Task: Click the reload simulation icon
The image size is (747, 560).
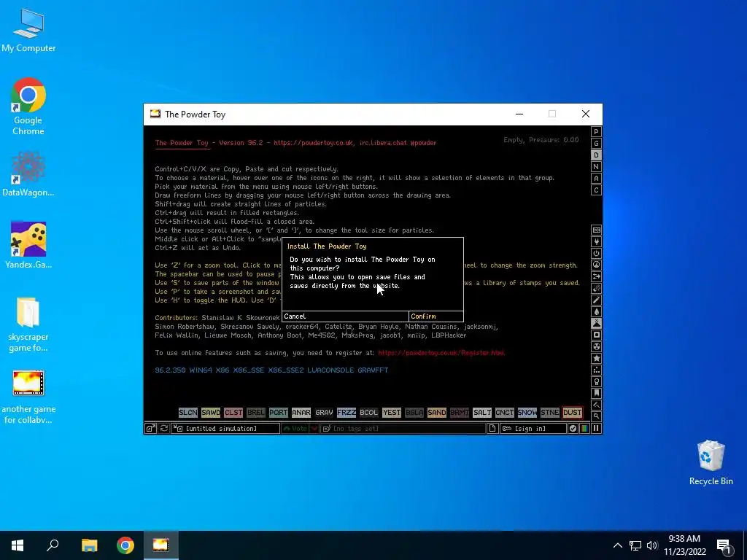Action: (x=164, y=429)
